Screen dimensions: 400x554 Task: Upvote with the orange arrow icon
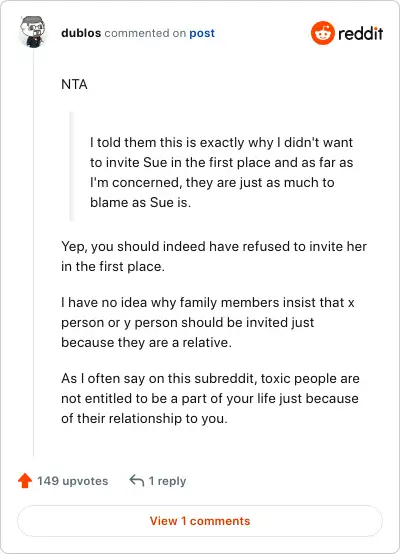pos(25,481)
